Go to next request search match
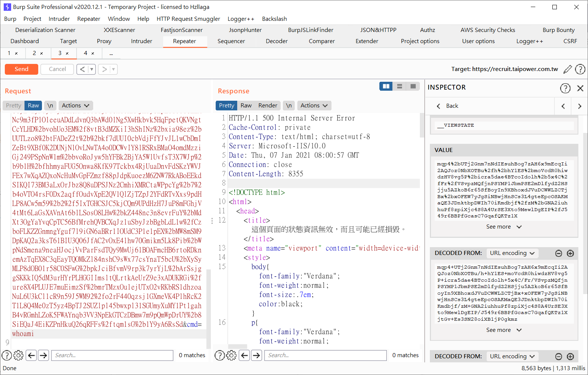The width and height of the screenshot is (588, 375). pos(43,356)
